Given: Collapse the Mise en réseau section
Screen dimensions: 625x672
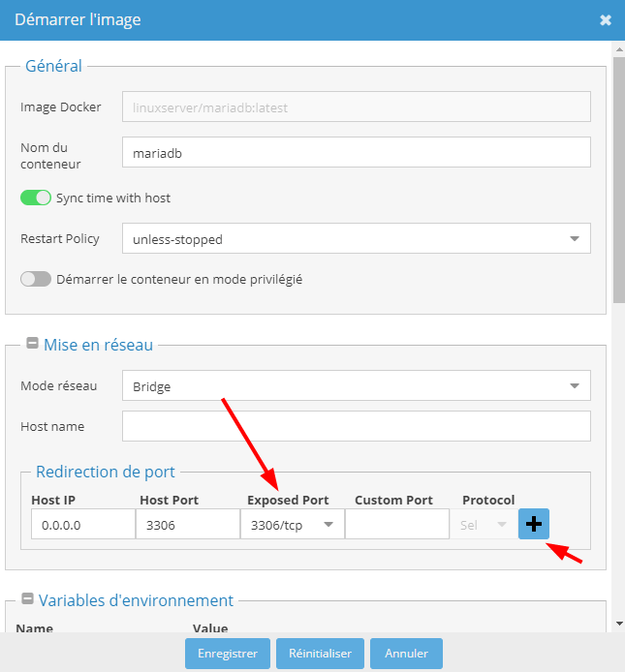Looking at the screenshot, I should point(32,343).
